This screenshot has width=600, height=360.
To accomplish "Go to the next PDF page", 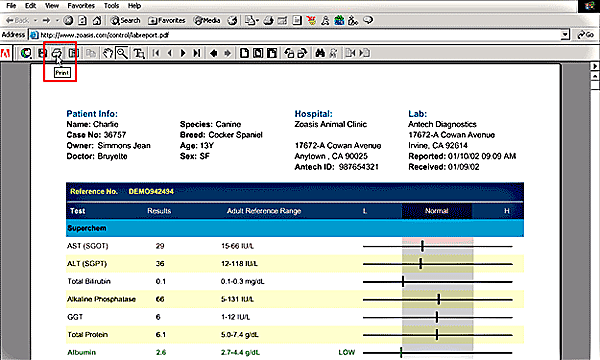I will 183,53.
